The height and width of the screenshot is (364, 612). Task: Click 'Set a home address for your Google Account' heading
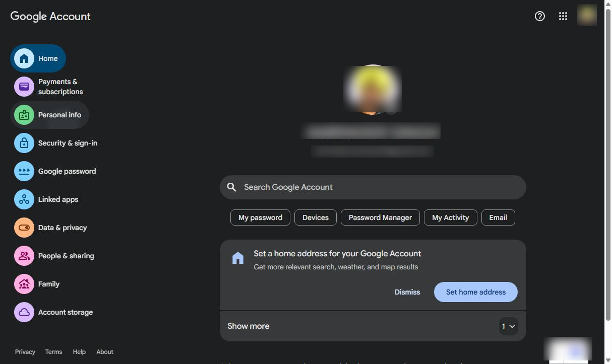[337, 254]
